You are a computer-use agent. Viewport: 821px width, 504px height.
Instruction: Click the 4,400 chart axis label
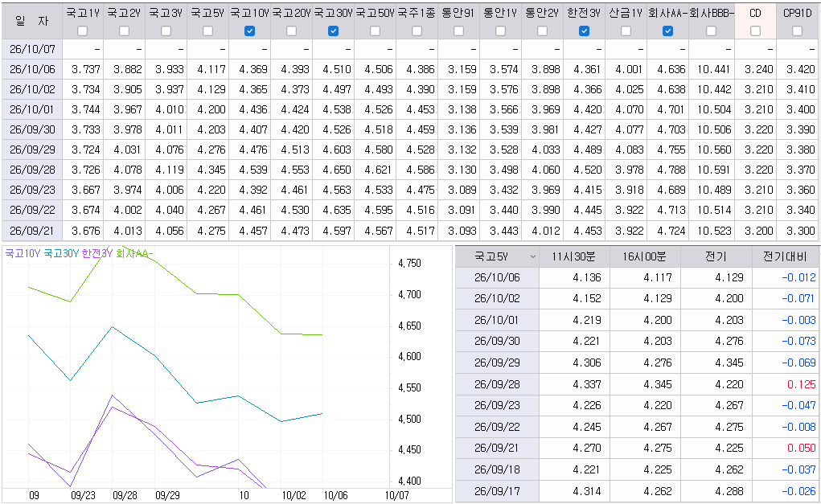409,481
